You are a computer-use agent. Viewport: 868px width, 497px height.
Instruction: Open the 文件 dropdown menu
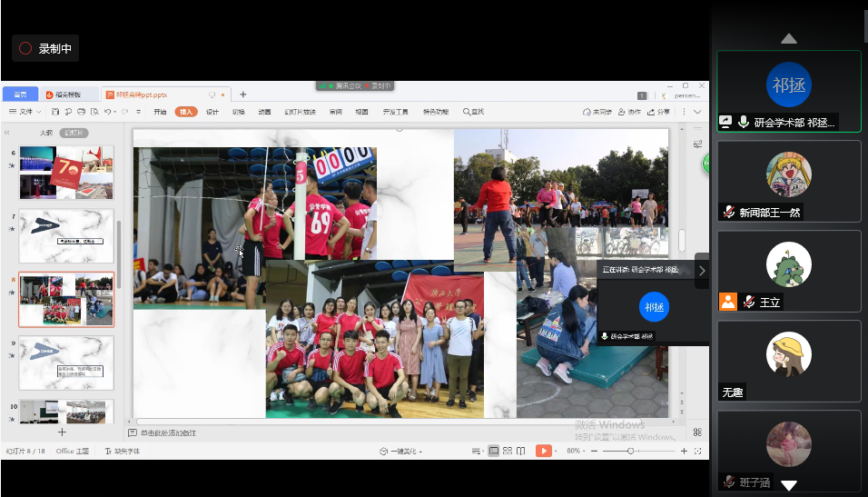click(x=25, y=112)
